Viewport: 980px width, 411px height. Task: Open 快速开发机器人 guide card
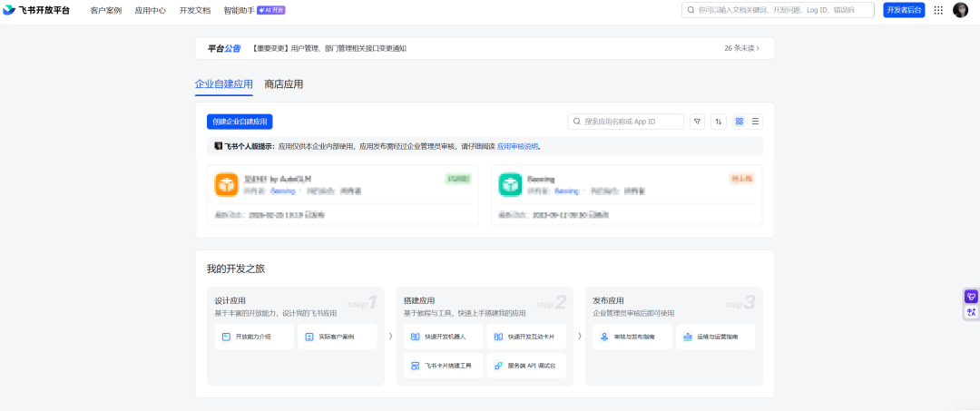coord(443,337)
